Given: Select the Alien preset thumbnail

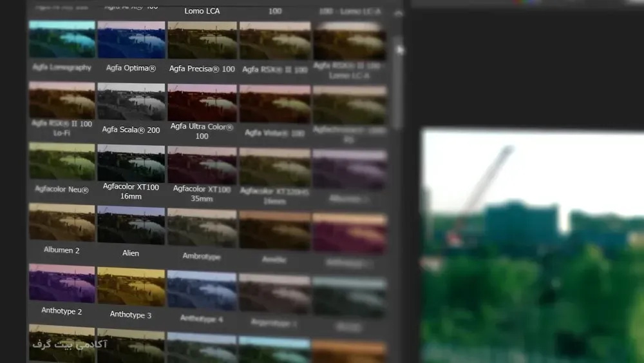Looking at the screenshot, I should tap(131, 225).
